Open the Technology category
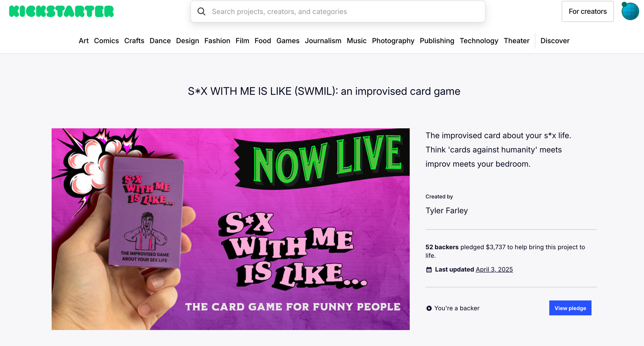The width and height of the screenshot is (644, 346). point(479,41)
